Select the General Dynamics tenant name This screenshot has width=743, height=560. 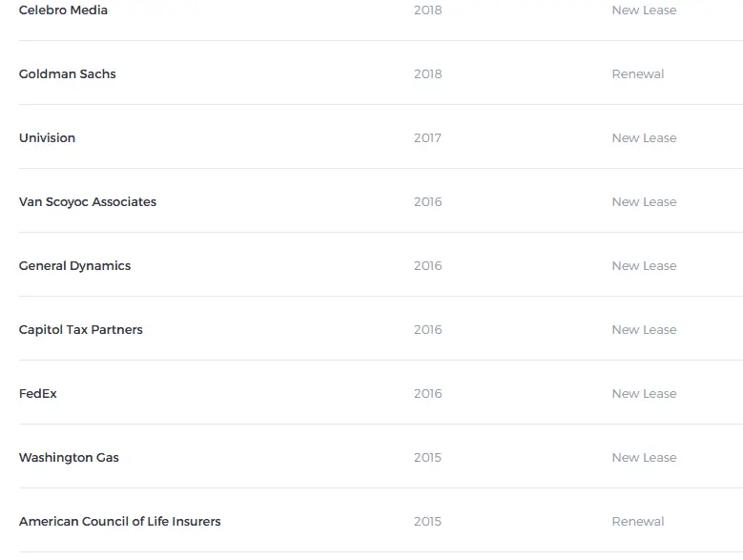[x=74, y=266]
